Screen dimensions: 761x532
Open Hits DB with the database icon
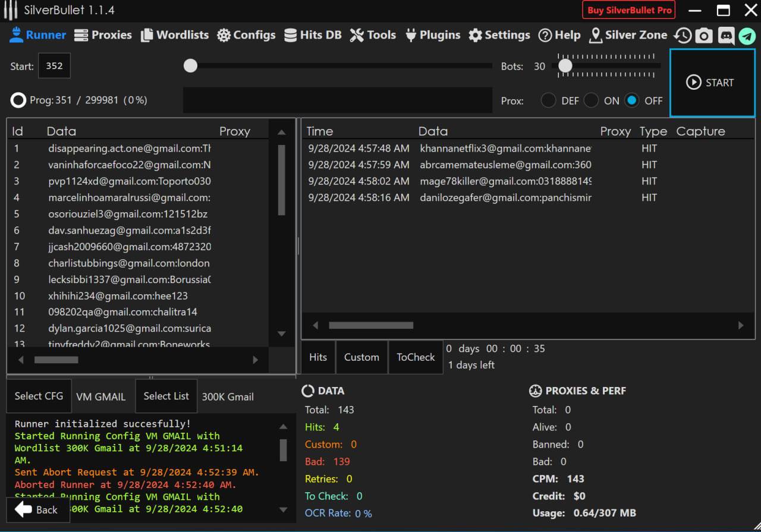(x=313, y=35)
